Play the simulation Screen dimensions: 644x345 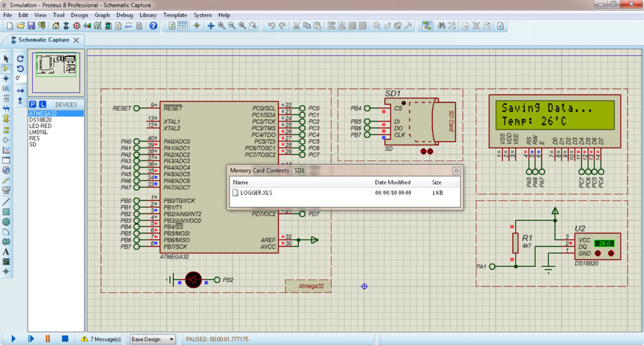coord(13,339)
